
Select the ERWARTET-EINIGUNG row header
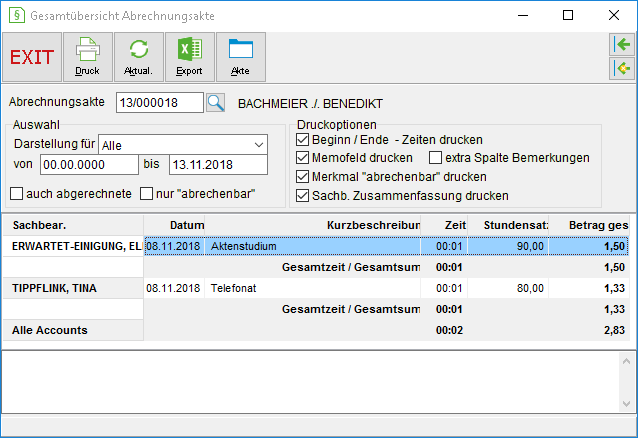click(x=73, y=246)
